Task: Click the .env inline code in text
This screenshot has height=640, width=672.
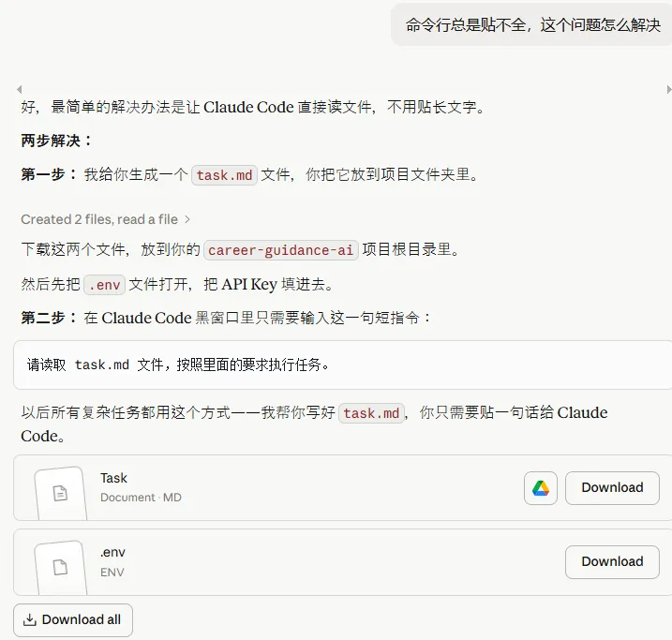Action: click(x=105, y=285)
